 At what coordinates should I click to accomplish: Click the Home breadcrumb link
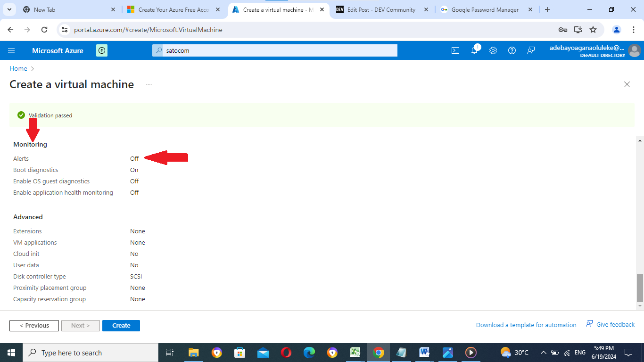pyautogui.click(x=18, y=68)
